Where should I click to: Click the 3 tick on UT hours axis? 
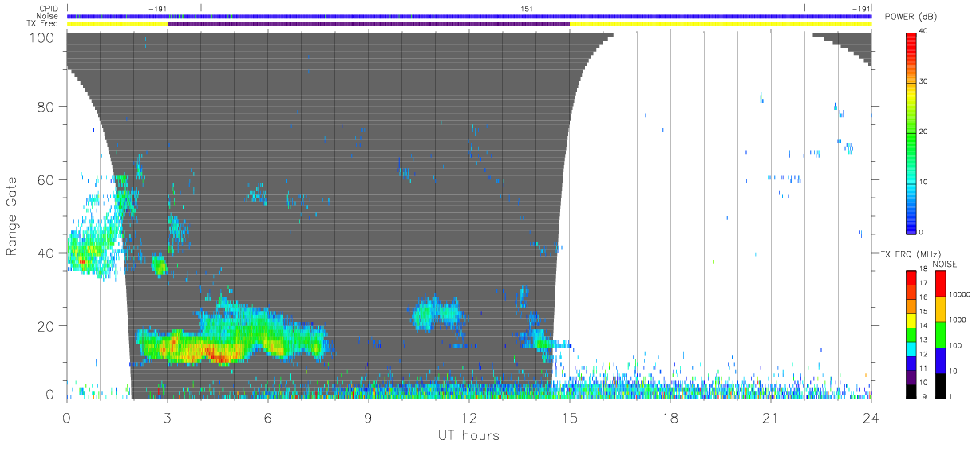coord(168,417)
